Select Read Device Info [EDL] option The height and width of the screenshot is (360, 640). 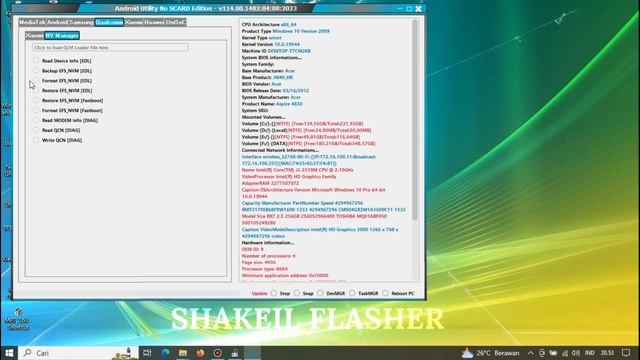63,61
